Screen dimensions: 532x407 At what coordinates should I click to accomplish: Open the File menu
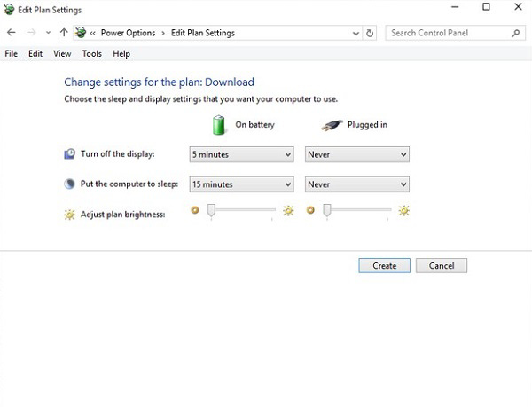pyautogui.click(x=12, y=53)
